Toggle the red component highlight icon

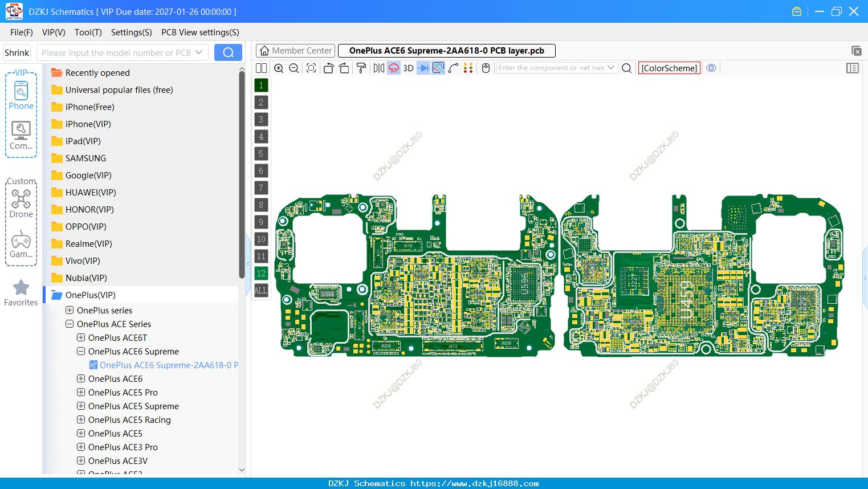[x=394, y=68]
